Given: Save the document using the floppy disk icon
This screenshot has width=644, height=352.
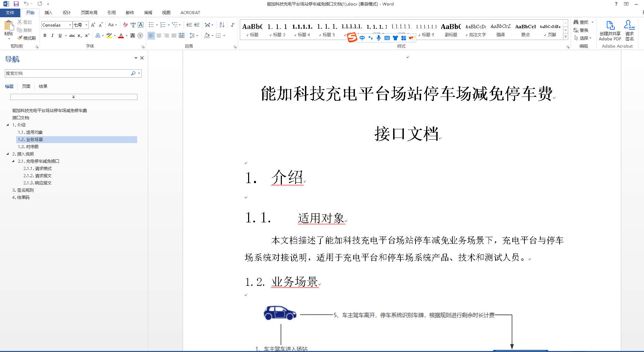Looking at the screenshot, I should [16, 4].
